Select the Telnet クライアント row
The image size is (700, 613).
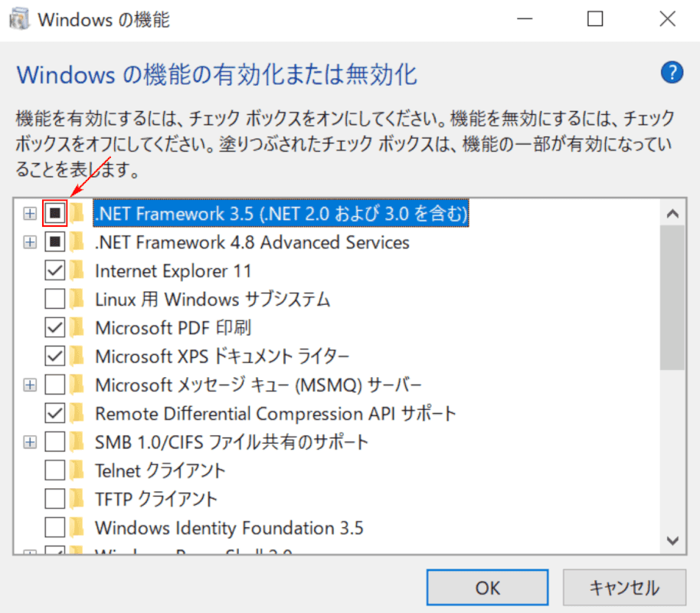point(160,471)
